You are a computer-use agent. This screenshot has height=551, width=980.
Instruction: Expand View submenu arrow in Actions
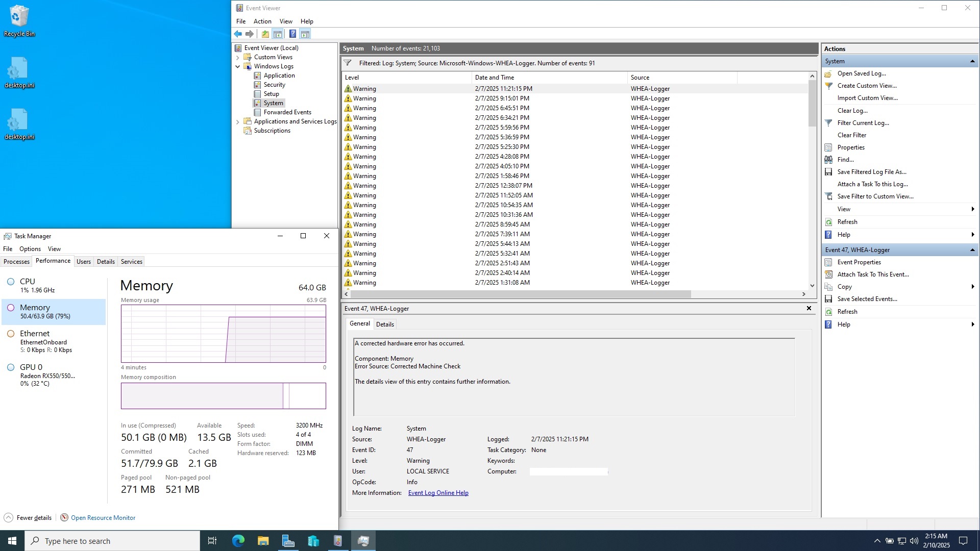tap(972, 209)
